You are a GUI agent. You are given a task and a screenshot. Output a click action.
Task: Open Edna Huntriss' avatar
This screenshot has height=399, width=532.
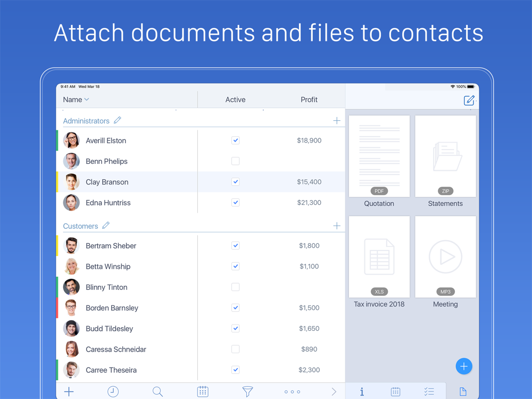point(71,203)
